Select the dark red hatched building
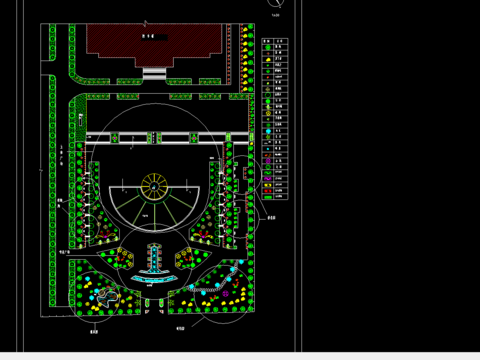480x360 pixels. point(154,43)
